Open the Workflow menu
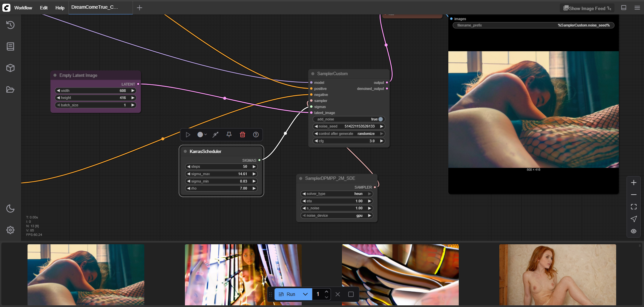 tap(23, 8)
